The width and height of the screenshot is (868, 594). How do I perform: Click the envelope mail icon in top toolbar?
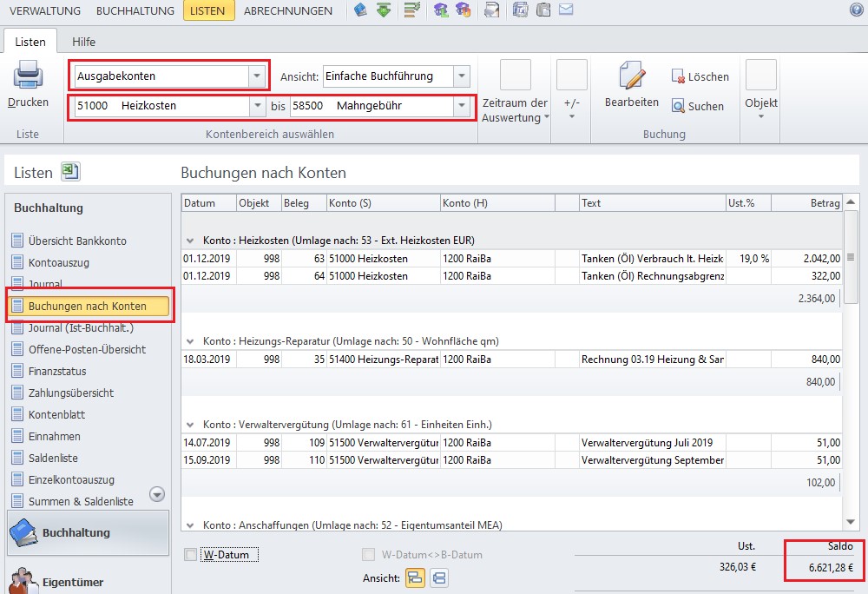[566, 10]
